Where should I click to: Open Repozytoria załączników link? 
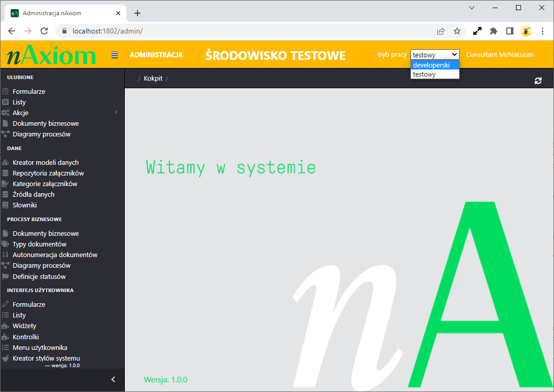click(x=48, y=173)
